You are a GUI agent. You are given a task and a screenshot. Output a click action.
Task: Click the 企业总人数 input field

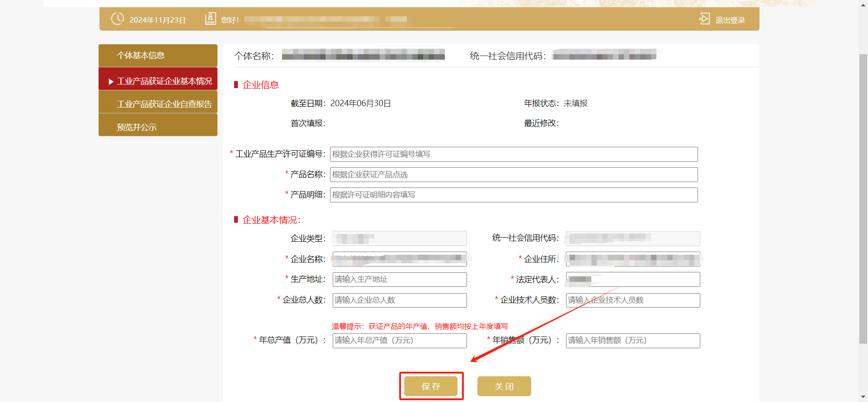[x=400, y=300]
